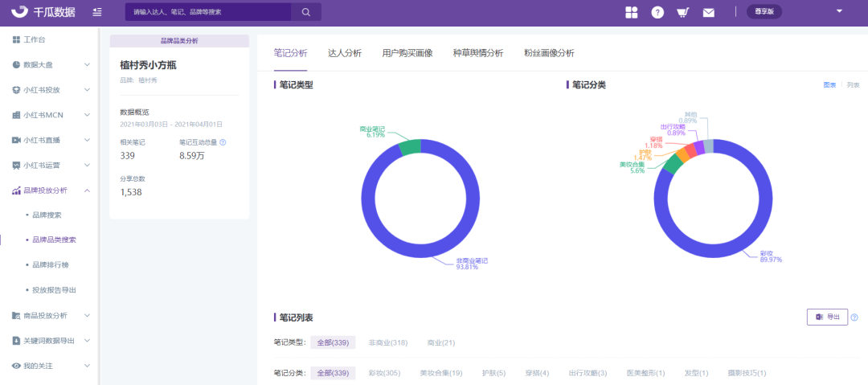Filter note category by 发型(1)
Viewport: 868px width, 385px height.
coord(696,374)
